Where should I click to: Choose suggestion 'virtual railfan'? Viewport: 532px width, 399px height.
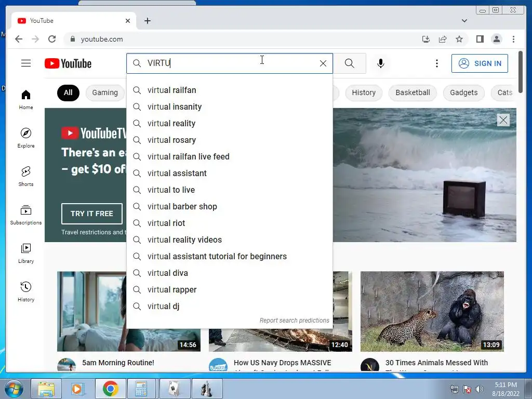click(230, 90)
